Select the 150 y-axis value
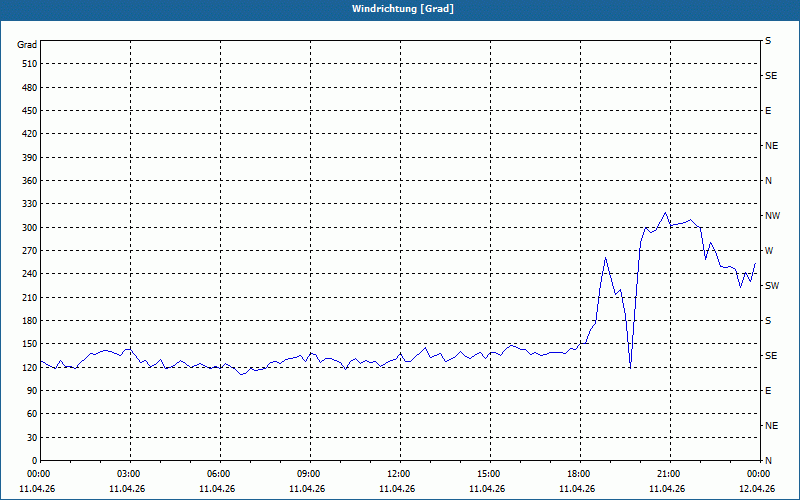The height and width of the screenshot is (500, 800). click(x=30, y=344)
